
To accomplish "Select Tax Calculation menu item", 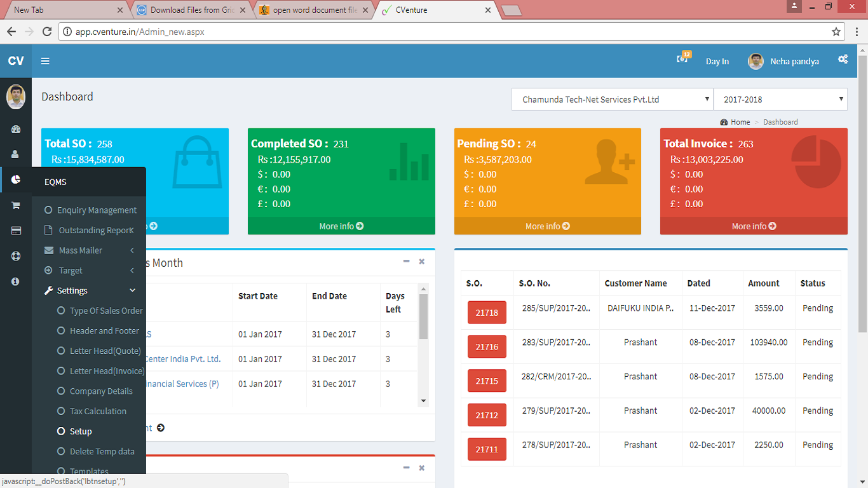I will point(98,411).
